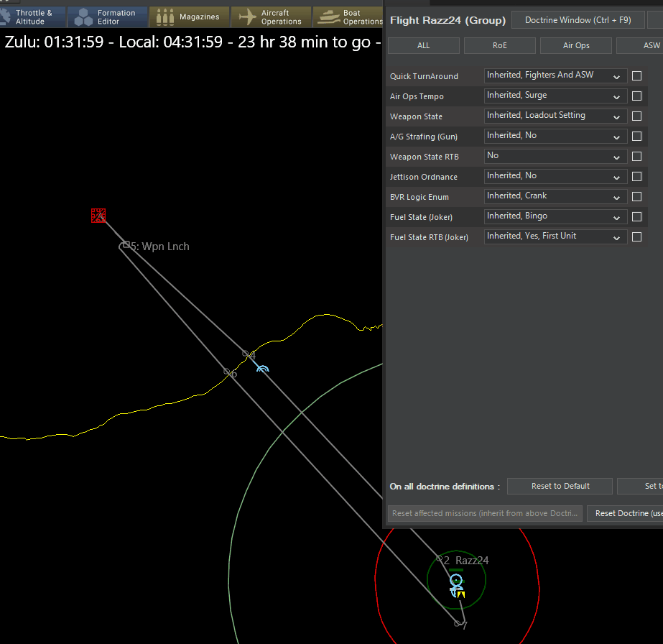663x644 pixels.
Task: Click the Razz24 unit label on map
Action: tap(472, 561)
